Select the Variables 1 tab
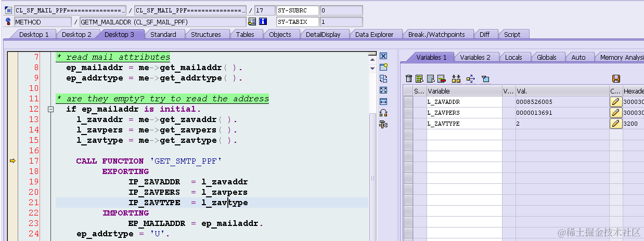Image resolution: width=644 pixels, height=241 pixels. point(431,57)
